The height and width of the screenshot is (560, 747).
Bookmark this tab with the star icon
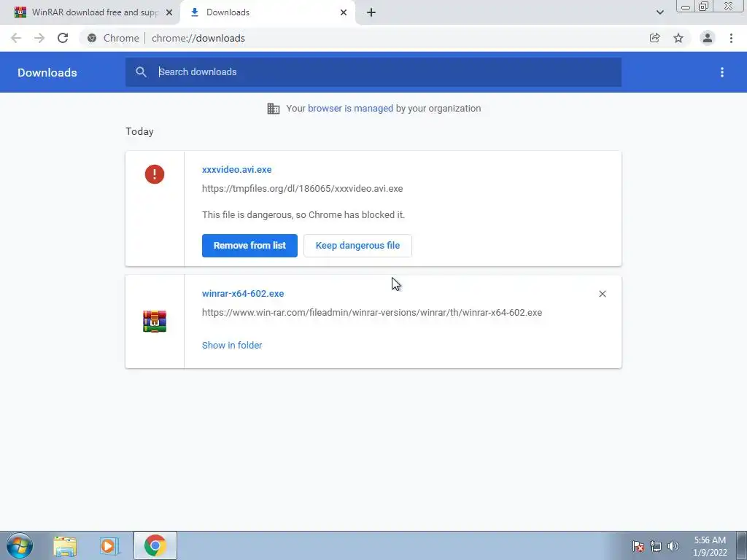tap(678, 38)
